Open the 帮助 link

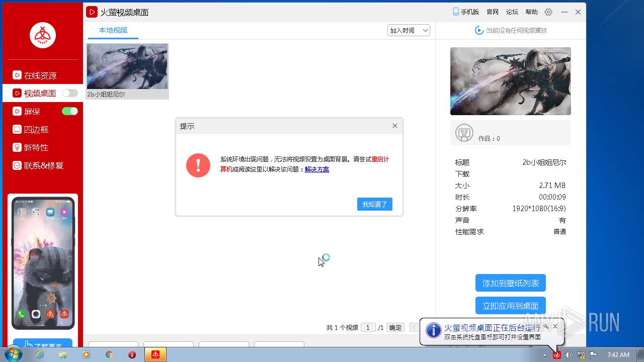[x=531, y=12]
